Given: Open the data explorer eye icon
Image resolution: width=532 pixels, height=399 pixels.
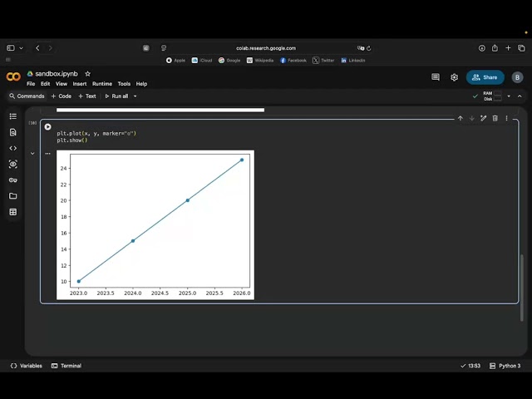Looking at the screenshot, I should pyautogui.click(x=13, y=165).
